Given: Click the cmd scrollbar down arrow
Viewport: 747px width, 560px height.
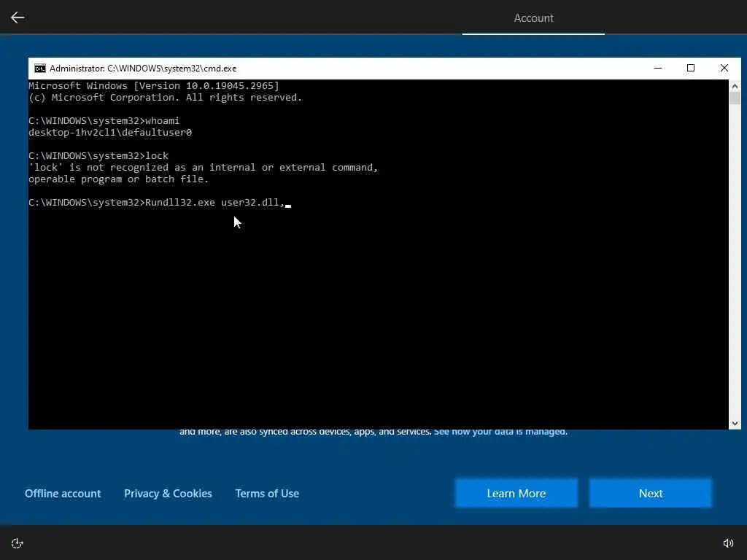Looking at the screenshot, I should [x=735, y=424].
